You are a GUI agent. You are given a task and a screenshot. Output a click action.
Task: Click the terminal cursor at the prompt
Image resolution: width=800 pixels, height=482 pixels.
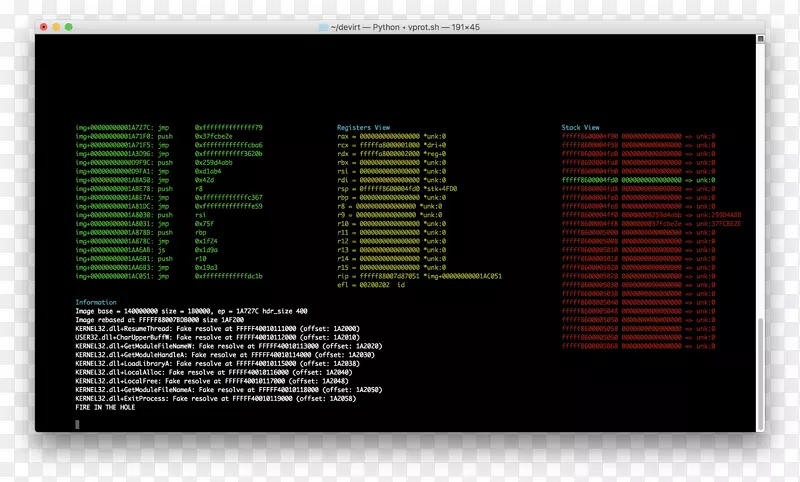pyautogui.click(x=77, y=424)
